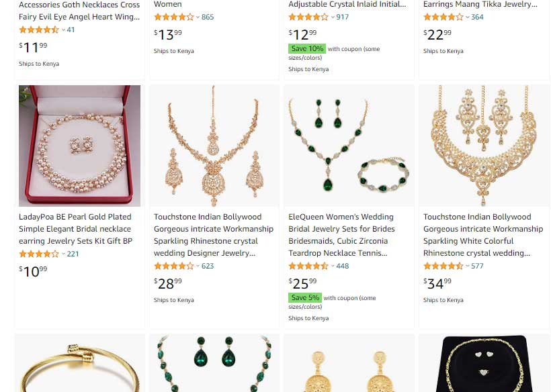The height and width of the screenshot is (392, 551).
Task: Click the $28.99 price of Touchstone set
Action: tap(168, 283)
